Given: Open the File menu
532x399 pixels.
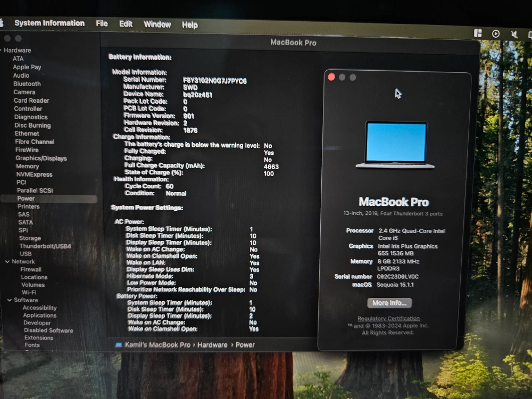Looking at the screenshot, I should coord(102,23).
